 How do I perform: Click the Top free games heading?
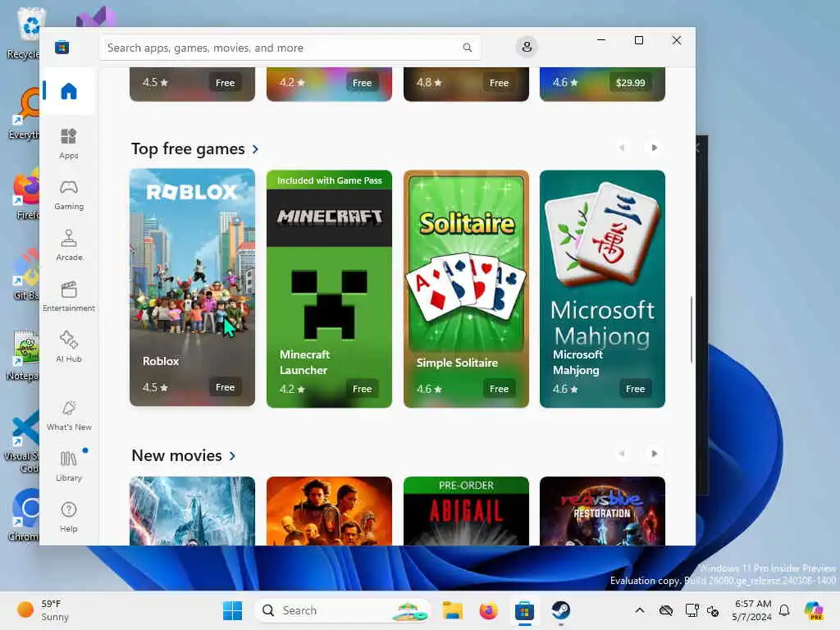tap(188, 149)
